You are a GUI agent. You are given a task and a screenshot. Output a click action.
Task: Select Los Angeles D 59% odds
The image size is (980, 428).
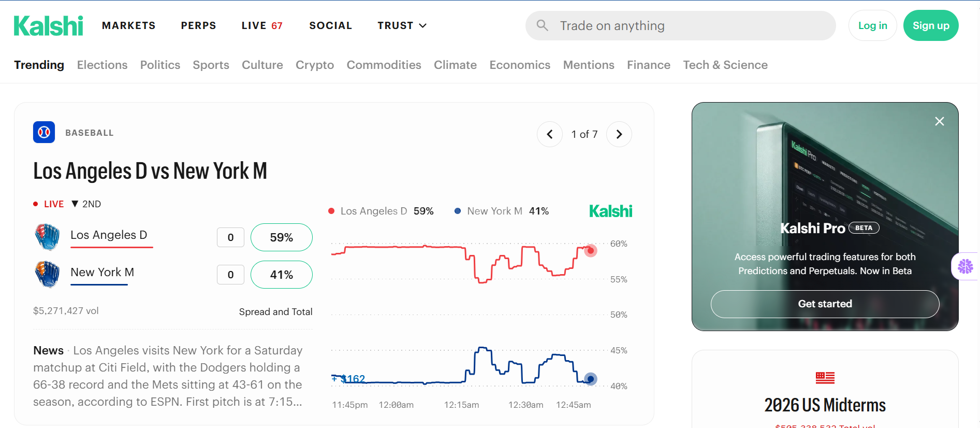pos(281,237)
